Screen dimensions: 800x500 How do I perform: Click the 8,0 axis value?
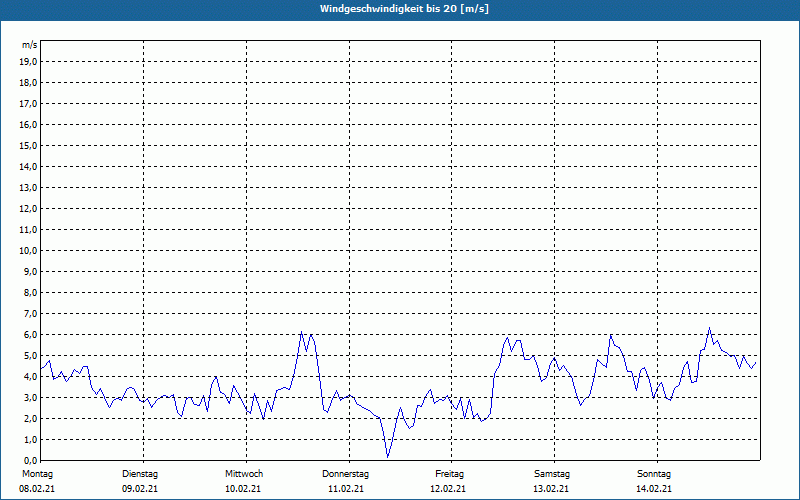click(x=30, y=292)
